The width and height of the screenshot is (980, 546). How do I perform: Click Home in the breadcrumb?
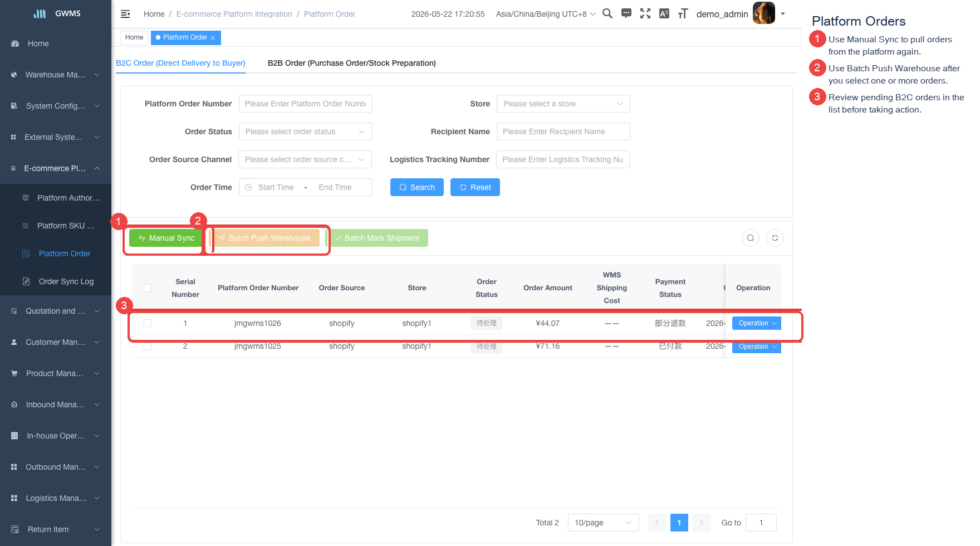click(154, 14)
